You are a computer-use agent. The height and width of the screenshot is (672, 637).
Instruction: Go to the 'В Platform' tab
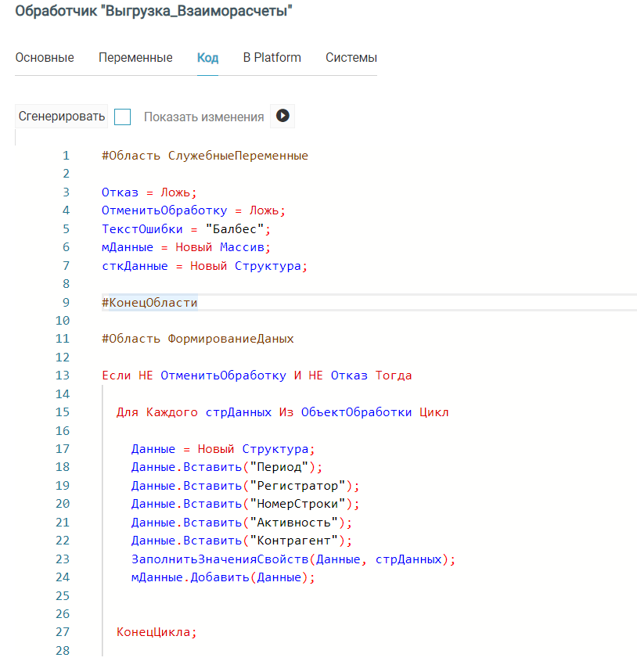pos(272,57)
